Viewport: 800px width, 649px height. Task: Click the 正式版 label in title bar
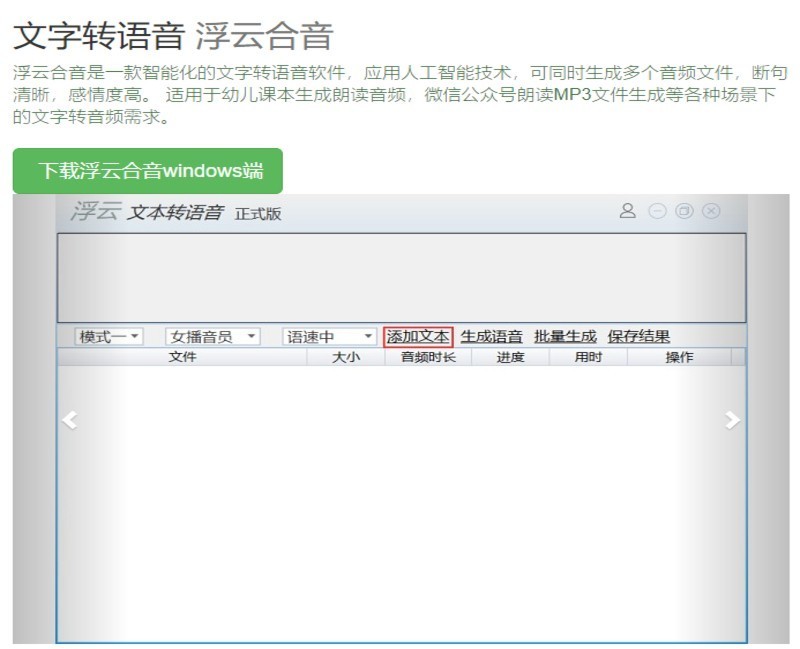point(258,214)
